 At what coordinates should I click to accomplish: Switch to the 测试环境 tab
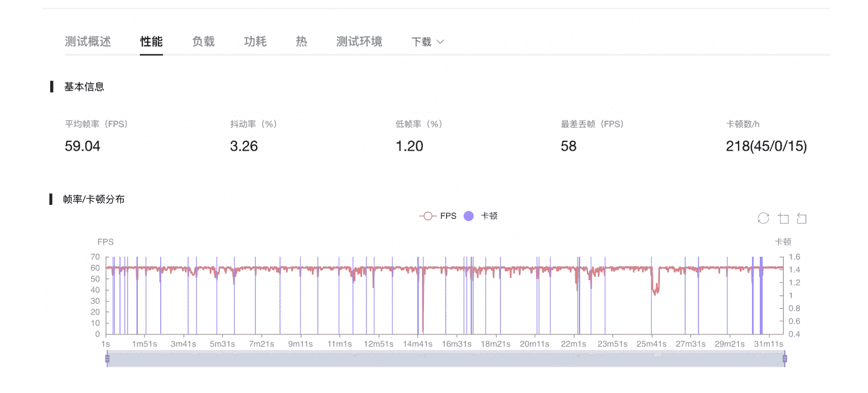click(359, 41)
